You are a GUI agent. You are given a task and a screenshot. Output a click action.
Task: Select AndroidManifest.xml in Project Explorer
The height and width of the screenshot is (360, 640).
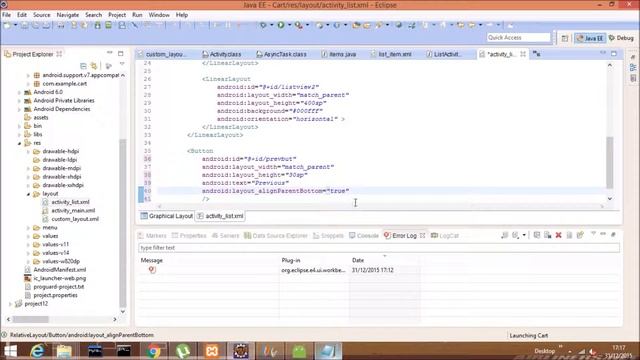click(x=60, y=270)
